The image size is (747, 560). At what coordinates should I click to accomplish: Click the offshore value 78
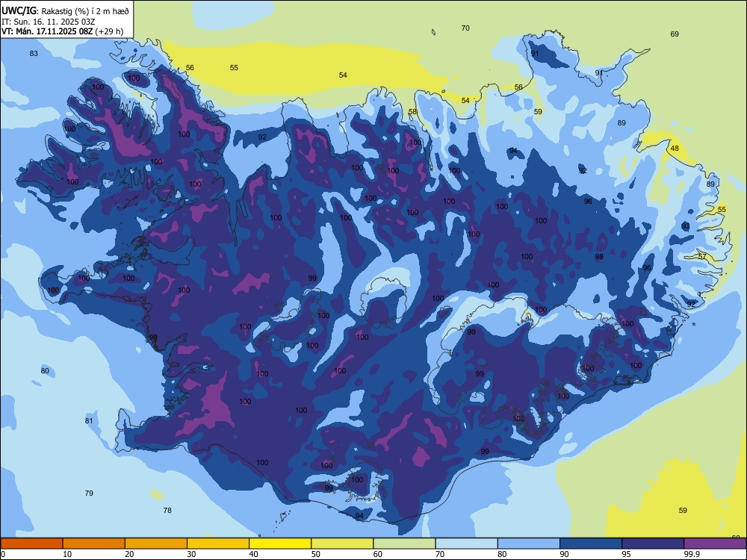(x=167, y=510)
